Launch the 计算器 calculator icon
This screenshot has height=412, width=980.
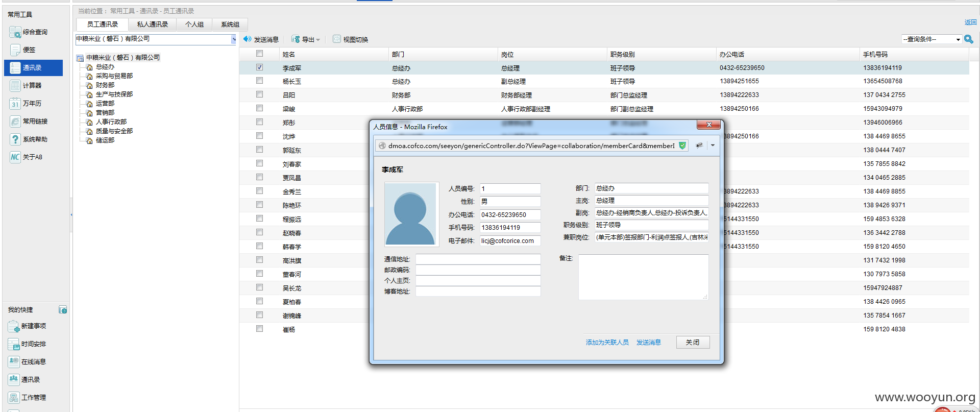coord(15,86)
